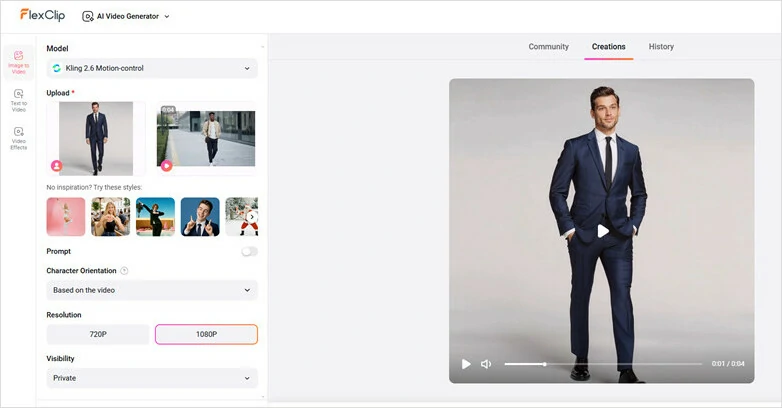The image size is (782, 408).
Task: Choose the woman in black dancing style
Action: coord(156,216)
